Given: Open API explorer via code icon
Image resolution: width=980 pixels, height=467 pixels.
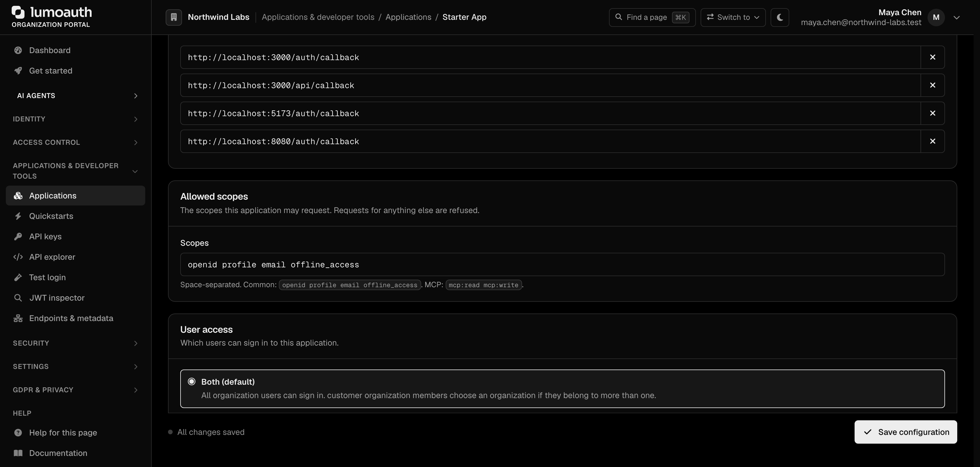Looking at the screenshot, I should click(x=18, y=257).
